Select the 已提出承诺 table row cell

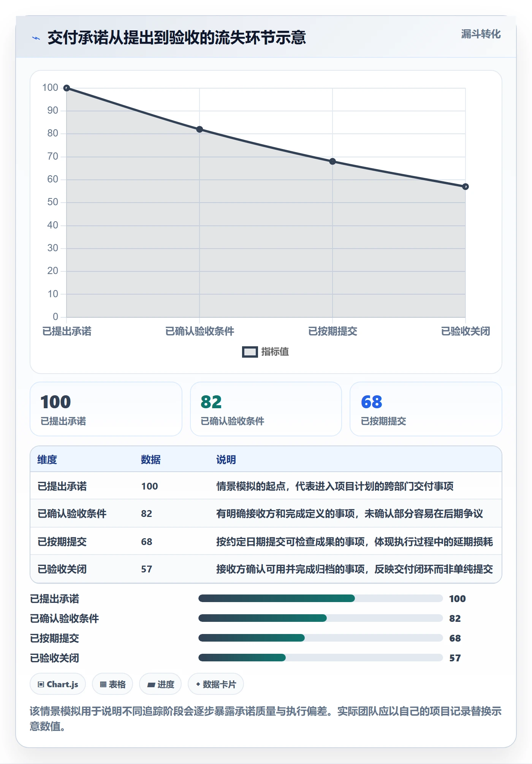(x=62, y=486)
